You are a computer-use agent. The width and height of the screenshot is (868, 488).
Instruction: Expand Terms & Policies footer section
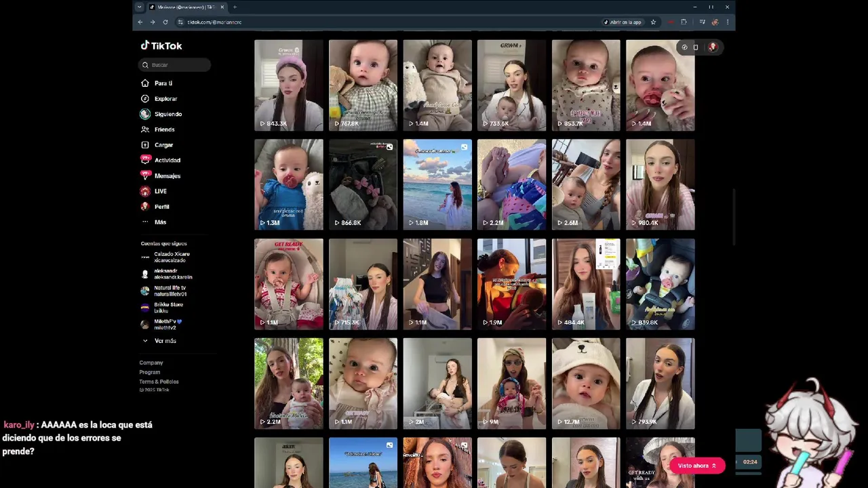[x=159, y=382]
